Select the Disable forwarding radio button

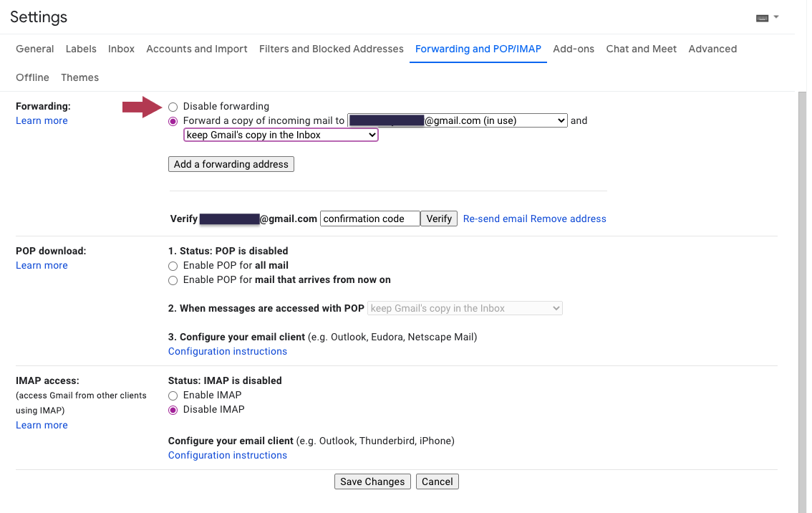tap(173, 106)
